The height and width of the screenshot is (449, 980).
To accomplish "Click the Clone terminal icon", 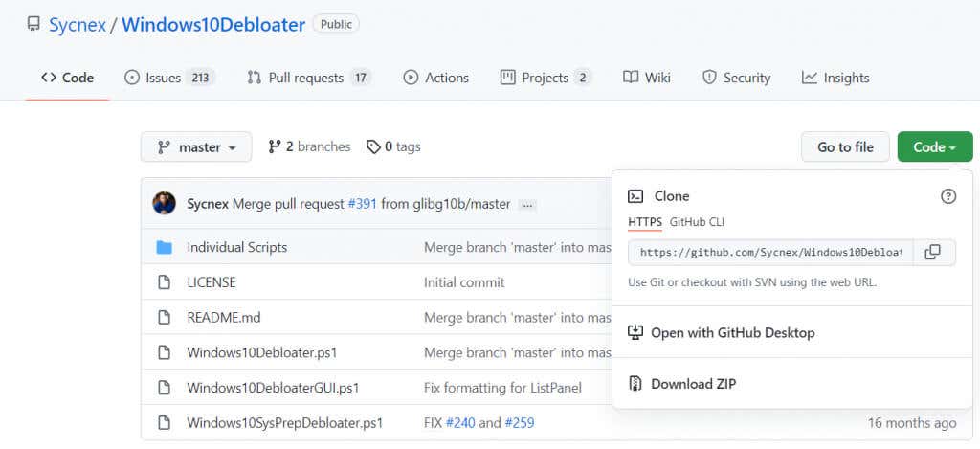I will click(635, 196).
